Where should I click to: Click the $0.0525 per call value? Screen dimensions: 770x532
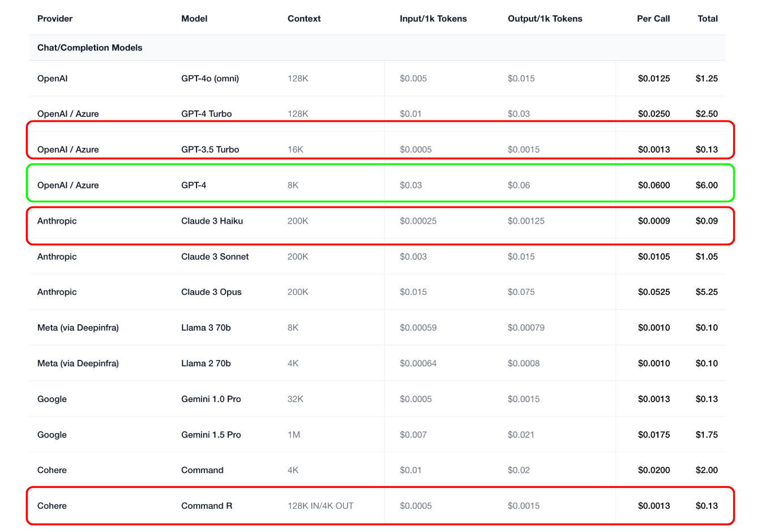pos(654,292)
